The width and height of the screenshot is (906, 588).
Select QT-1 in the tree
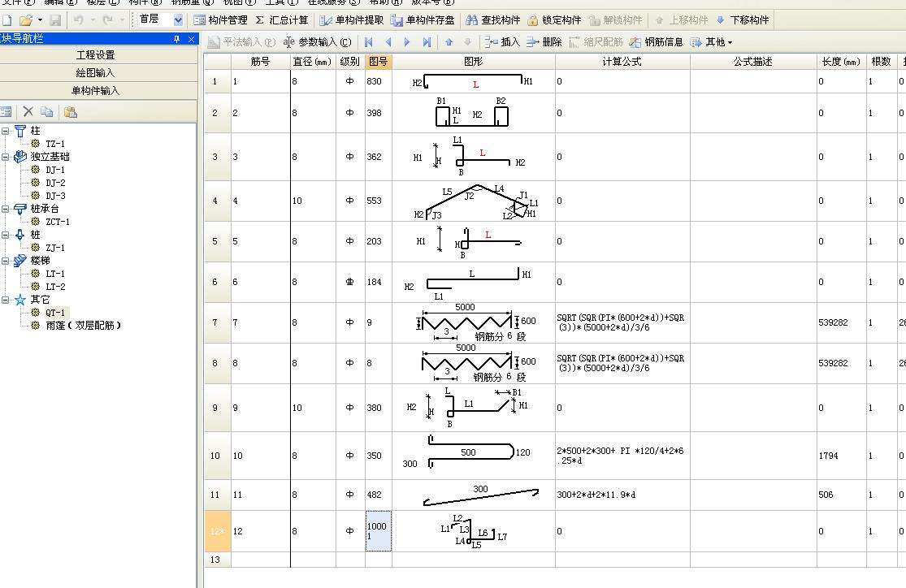click(55, 313)
